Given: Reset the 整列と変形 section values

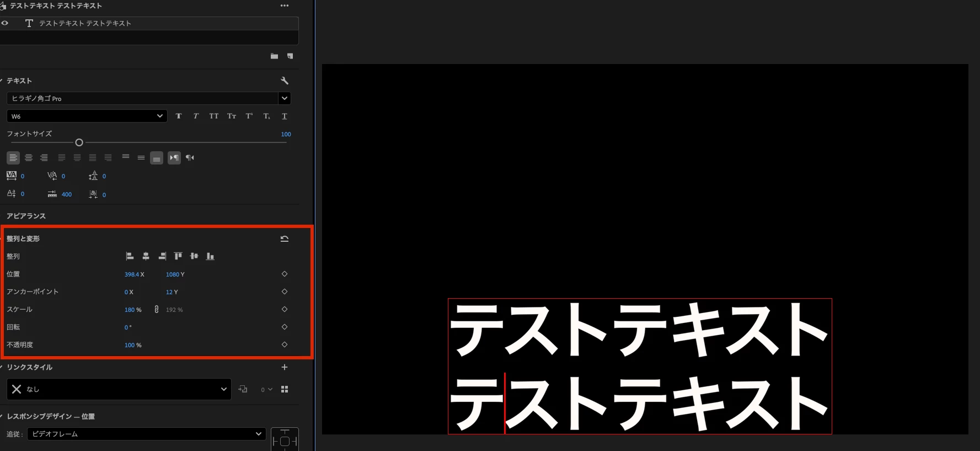Looking at the screenshot, I should tap(285, 239).
